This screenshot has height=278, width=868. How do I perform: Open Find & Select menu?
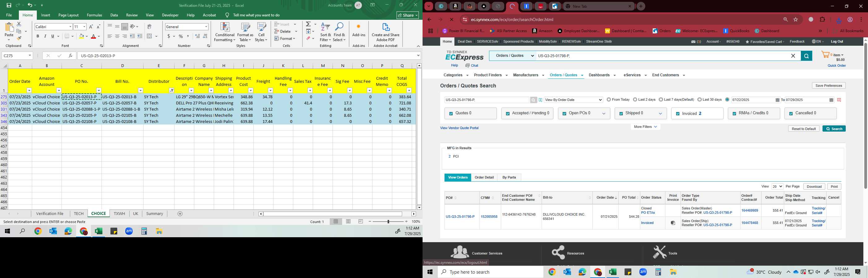point(339,32)
